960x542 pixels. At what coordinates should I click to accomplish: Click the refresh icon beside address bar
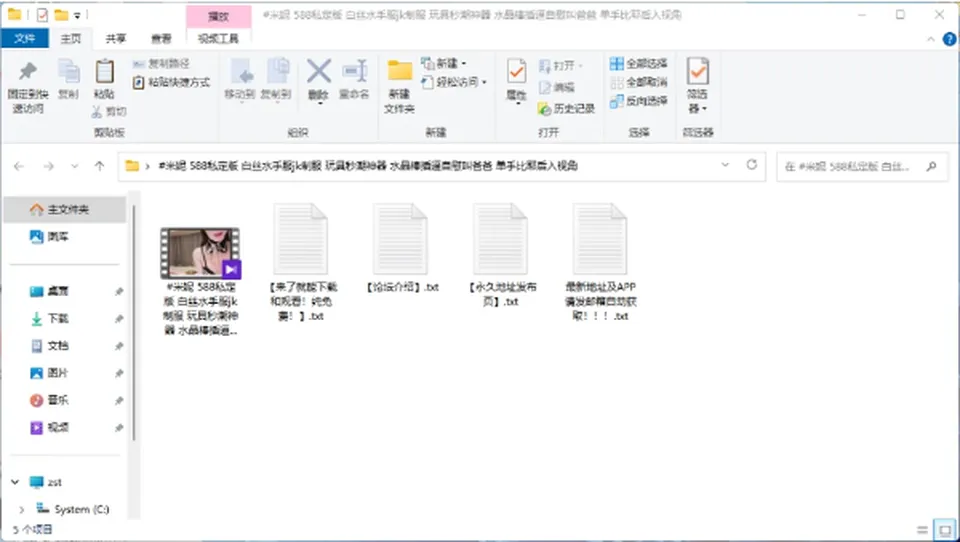751,165
